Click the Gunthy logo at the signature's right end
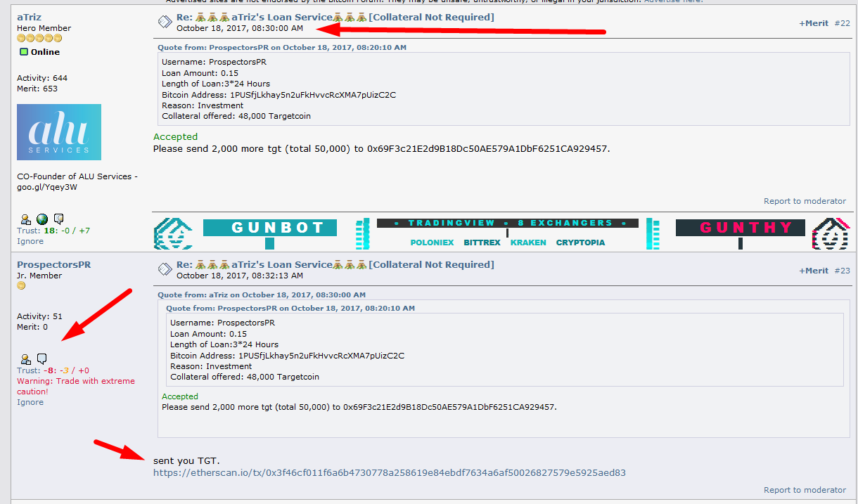Screen dimensions: 858x504 [832, 234]
